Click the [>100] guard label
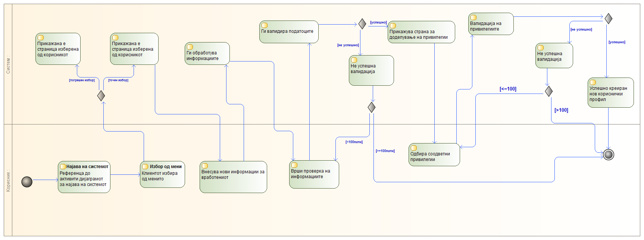The width and height of the screenshot is (644, 240). [x=561, y=110]
